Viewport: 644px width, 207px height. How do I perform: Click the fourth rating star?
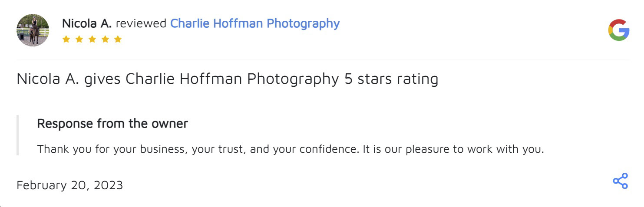(105, 39)
